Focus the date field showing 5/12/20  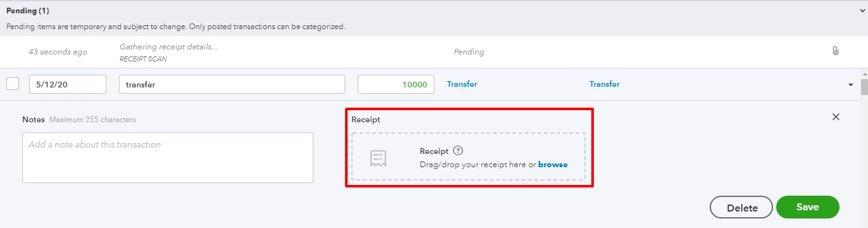tap(68, 84)
